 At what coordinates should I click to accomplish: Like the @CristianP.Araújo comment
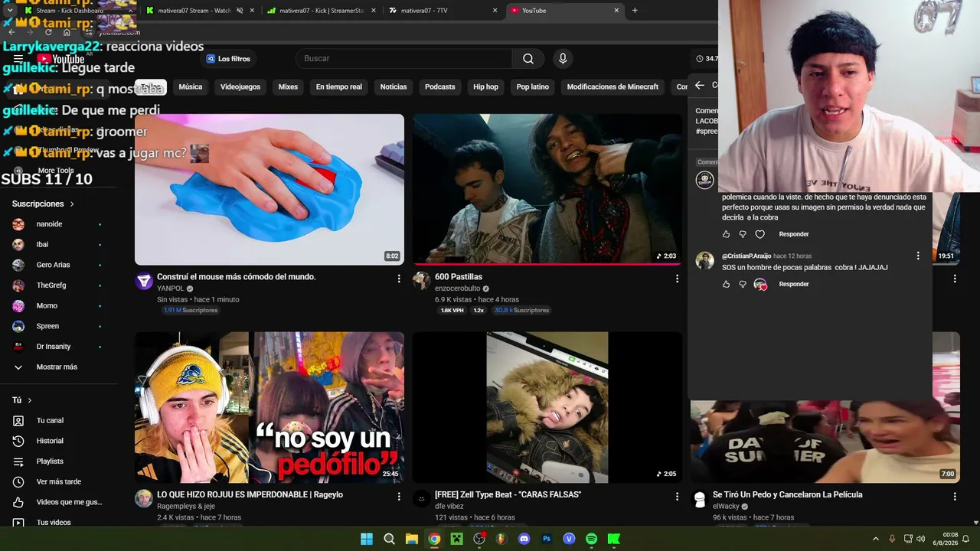click(x=727, y=284)
